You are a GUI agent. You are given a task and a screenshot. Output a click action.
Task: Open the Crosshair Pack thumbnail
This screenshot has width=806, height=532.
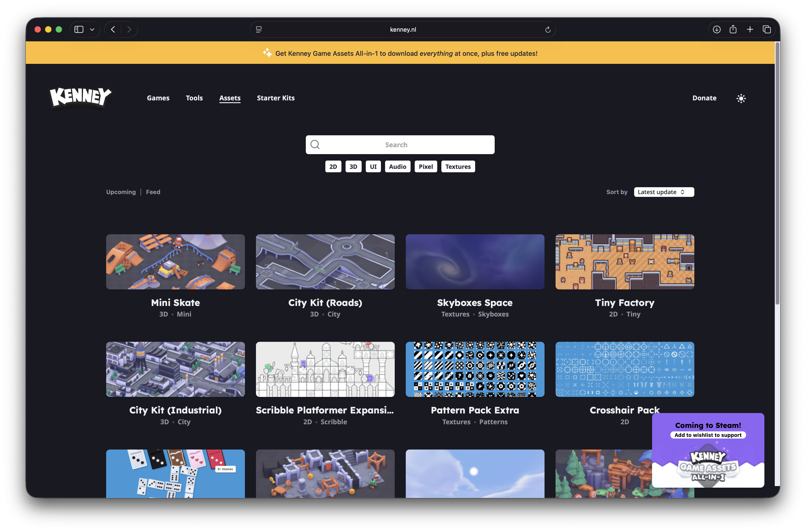click(624, 369)
